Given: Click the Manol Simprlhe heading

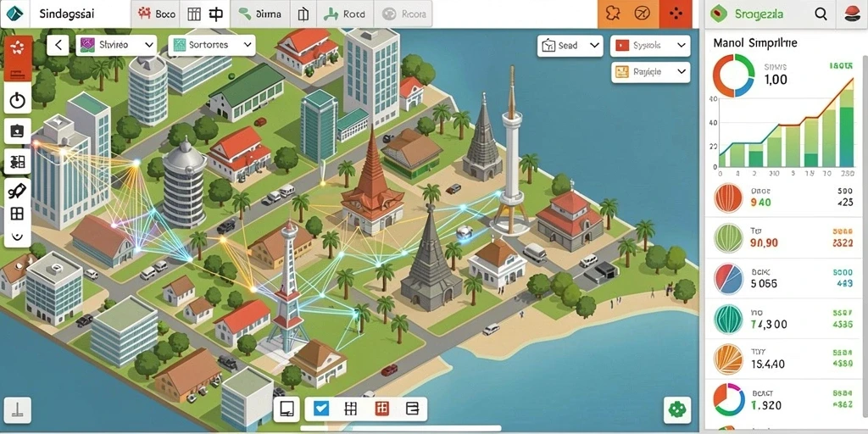Looking at the screenshot, I should pos(755,42).
